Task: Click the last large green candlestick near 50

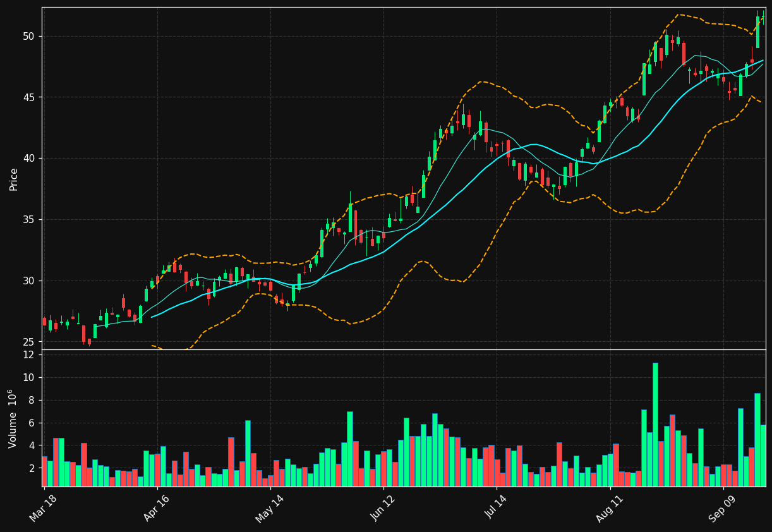Action: click(757, 32)
